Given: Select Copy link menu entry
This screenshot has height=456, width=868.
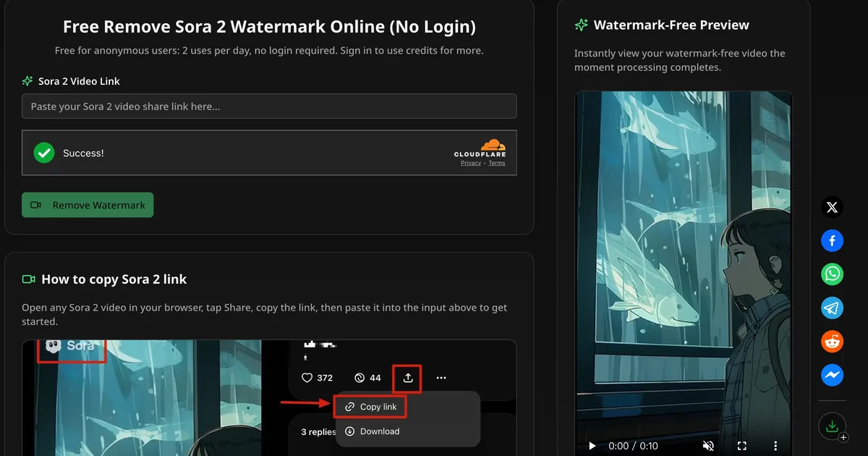Looking at the screenshot, I should [x=371, y=407].
